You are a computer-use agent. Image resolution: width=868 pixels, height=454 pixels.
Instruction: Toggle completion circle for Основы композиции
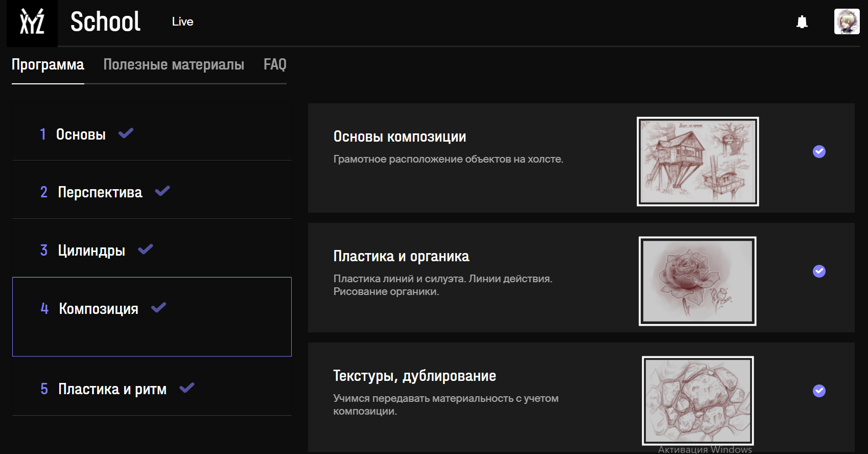(x=819, y=151)
